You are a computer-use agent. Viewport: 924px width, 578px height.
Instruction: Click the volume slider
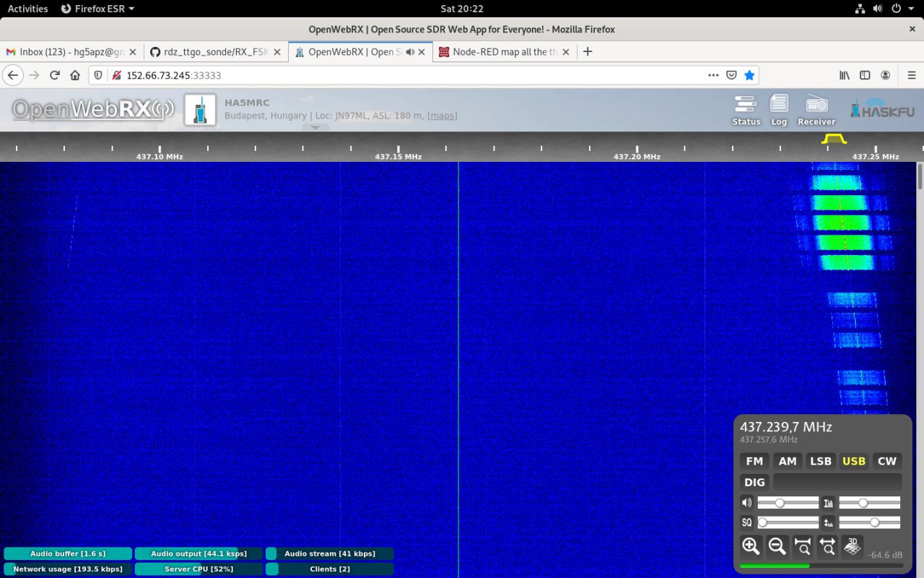point(788,503)
